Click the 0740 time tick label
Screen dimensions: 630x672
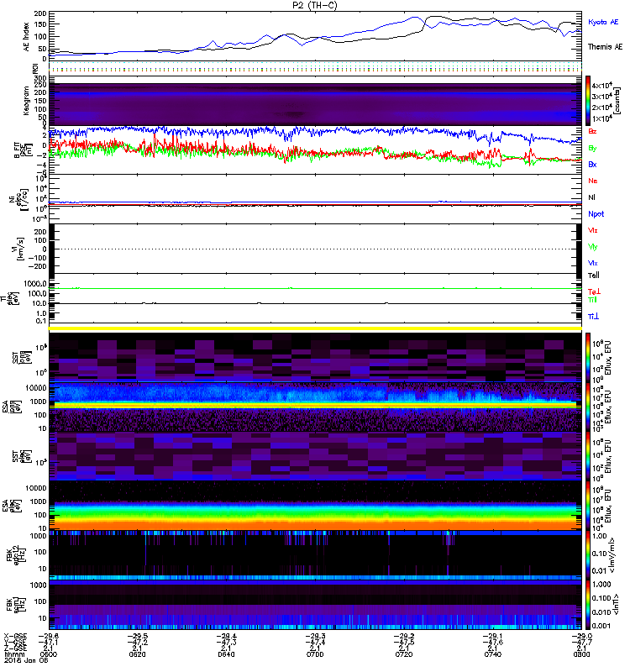(492, 654)
